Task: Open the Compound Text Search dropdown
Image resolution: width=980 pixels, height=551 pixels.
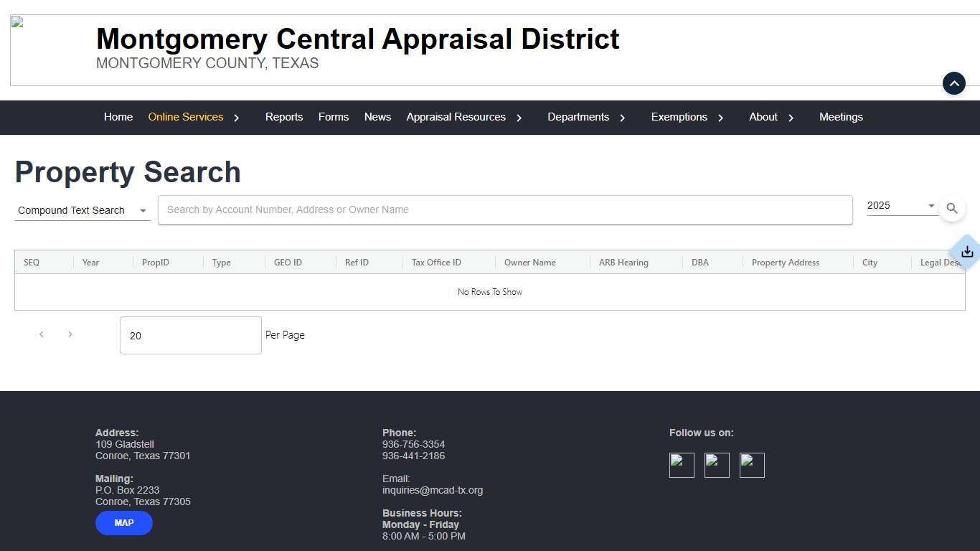Action: 82,210
